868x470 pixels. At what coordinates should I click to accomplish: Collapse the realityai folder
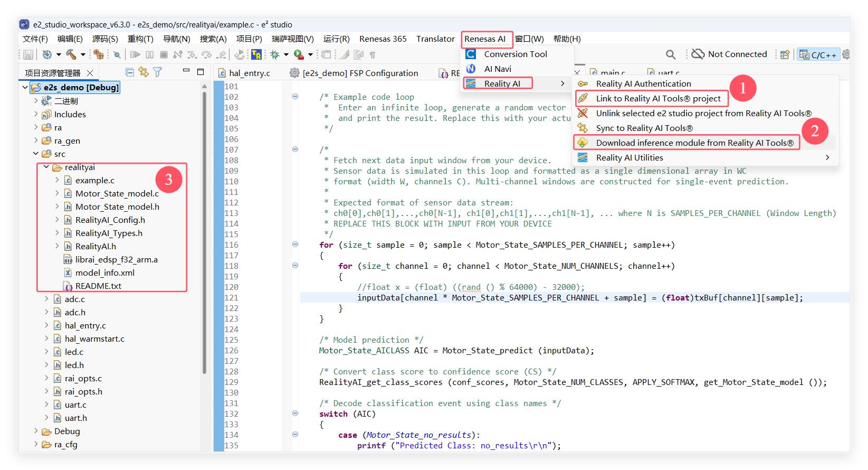pos(46,167)
